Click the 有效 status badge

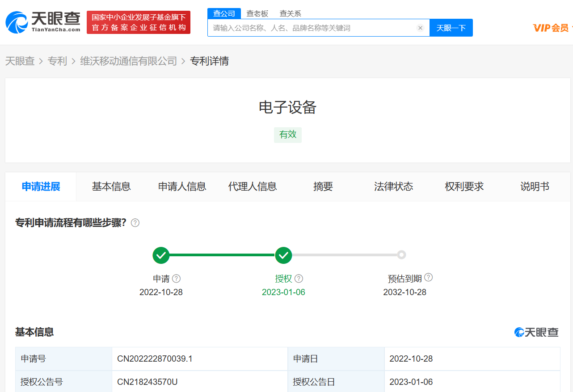pos(288,135)
